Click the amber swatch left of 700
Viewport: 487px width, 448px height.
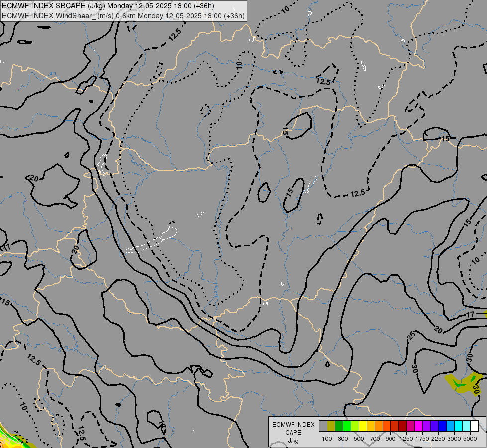tap(371, 426)
